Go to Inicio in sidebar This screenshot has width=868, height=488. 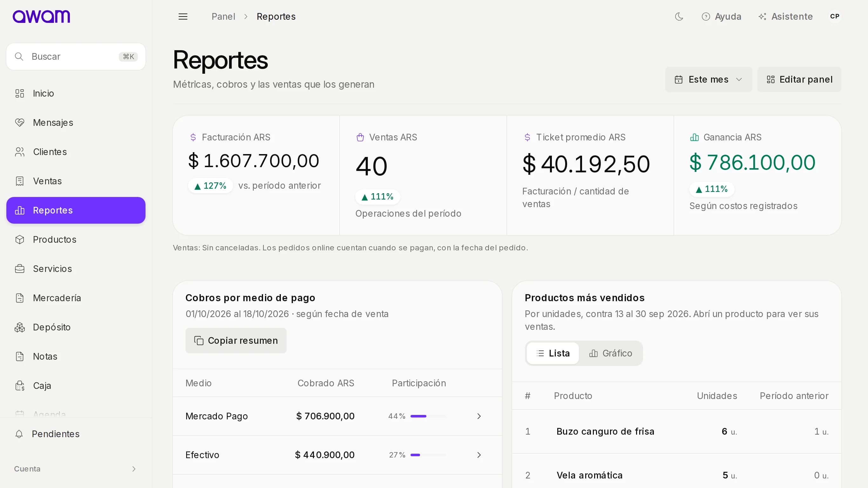pos(76,93)
